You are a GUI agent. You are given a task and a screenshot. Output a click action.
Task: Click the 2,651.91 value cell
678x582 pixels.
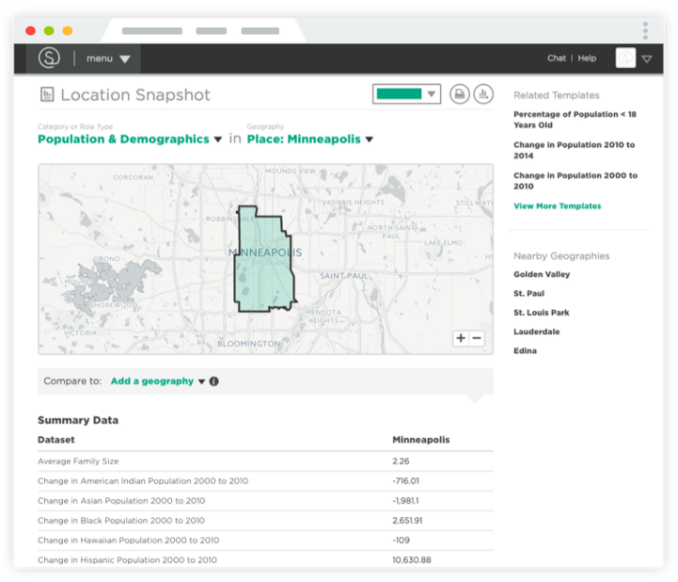[407, 521]
